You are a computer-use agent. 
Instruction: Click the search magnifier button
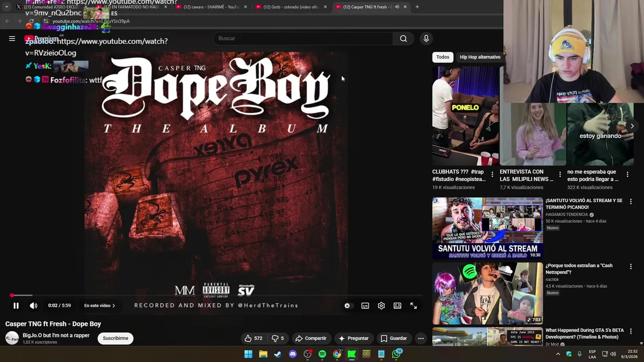[x=404, y=39]
